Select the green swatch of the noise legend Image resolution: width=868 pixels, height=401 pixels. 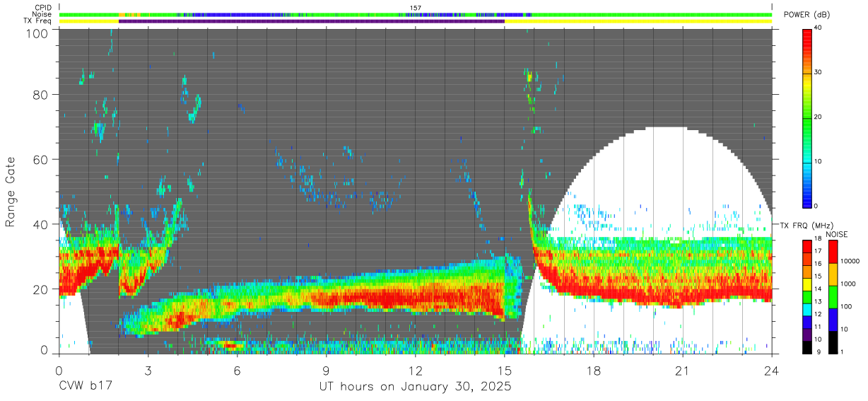coord(832,297)
